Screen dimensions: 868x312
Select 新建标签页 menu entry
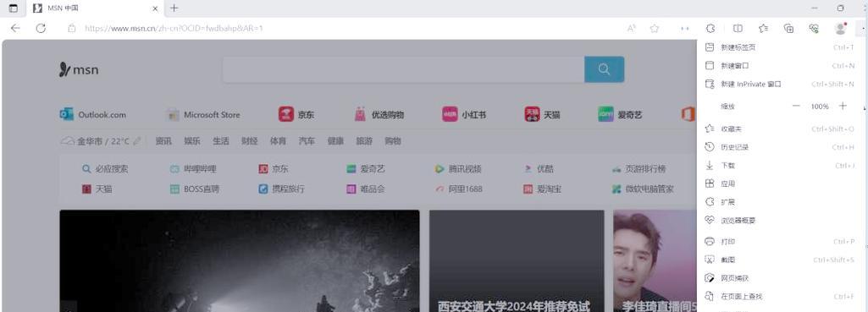click(x=780, y=47)
